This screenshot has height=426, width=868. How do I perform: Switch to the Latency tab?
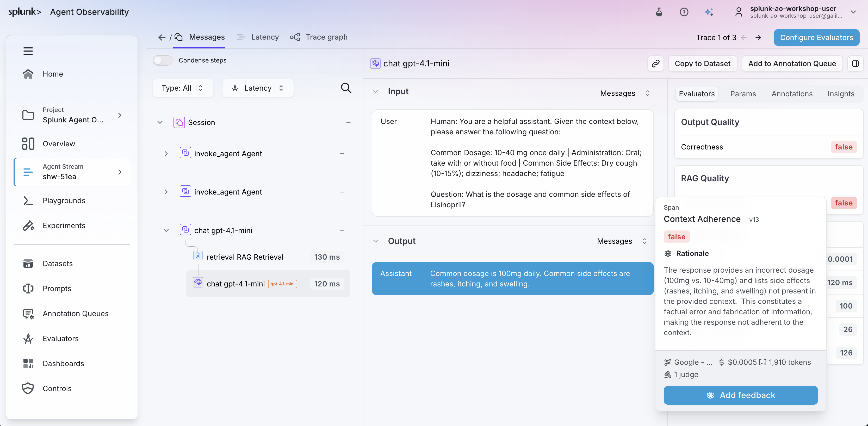(x=258, y=37)
